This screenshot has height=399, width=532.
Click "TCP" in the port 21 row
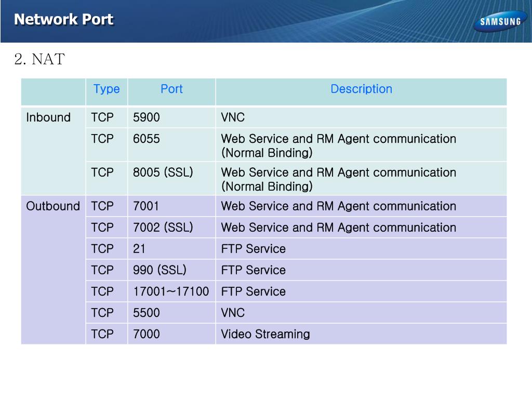tap(102, 249)
